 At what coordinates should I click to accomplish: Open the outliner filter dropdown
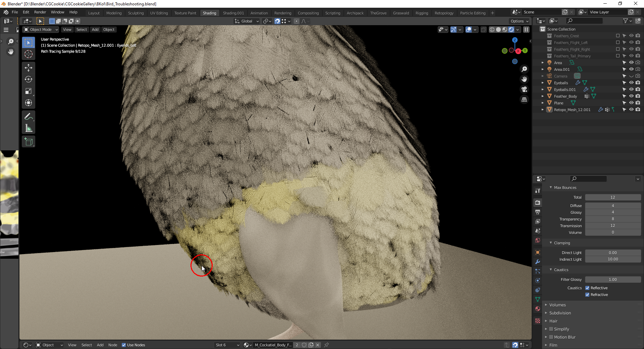coord(627,21)
